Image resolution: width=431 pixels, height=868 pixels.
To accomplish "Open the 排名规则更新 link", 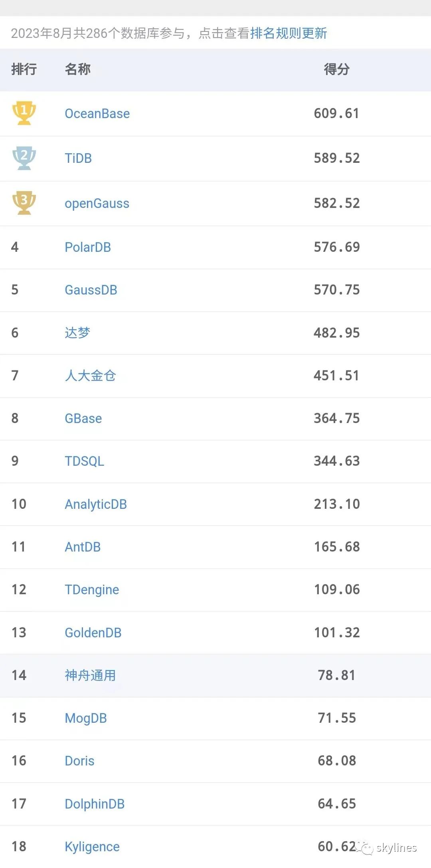I will pos(289,33).
